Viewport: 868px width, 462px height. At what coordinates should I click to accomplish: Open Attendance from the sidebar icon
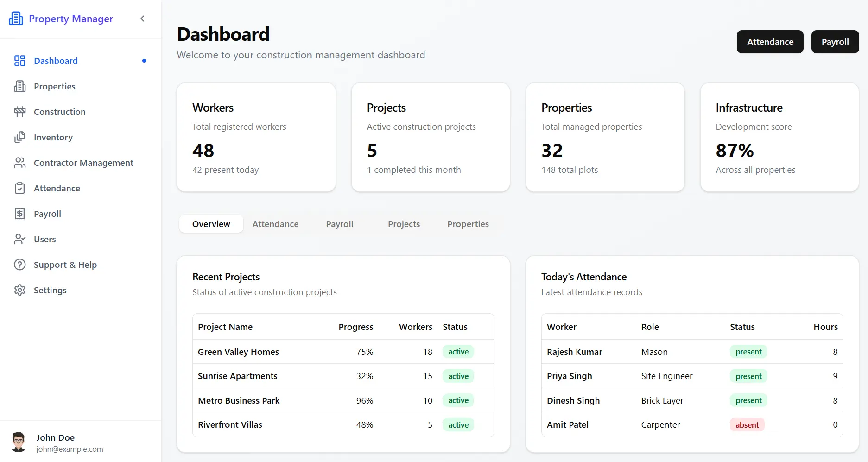[x=19, y=188]
